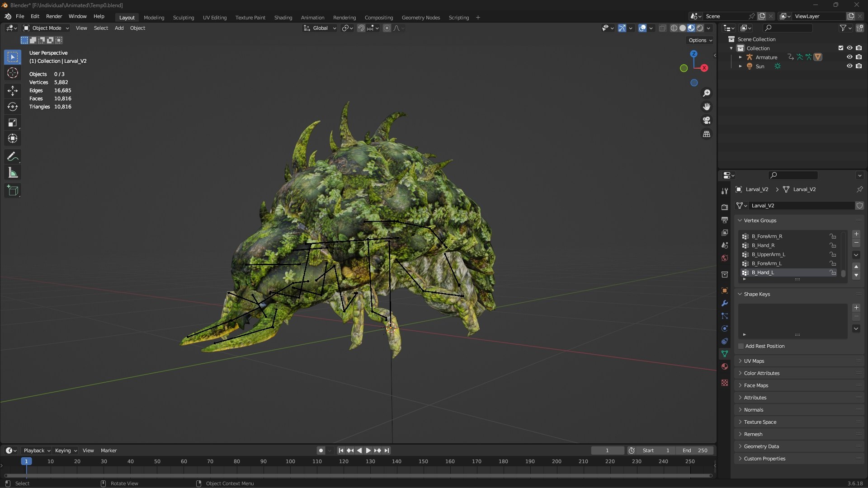The height and width of the screenshot is (488, 868).
Task: Click the pan view hand icon
Action: pos(707,107)
